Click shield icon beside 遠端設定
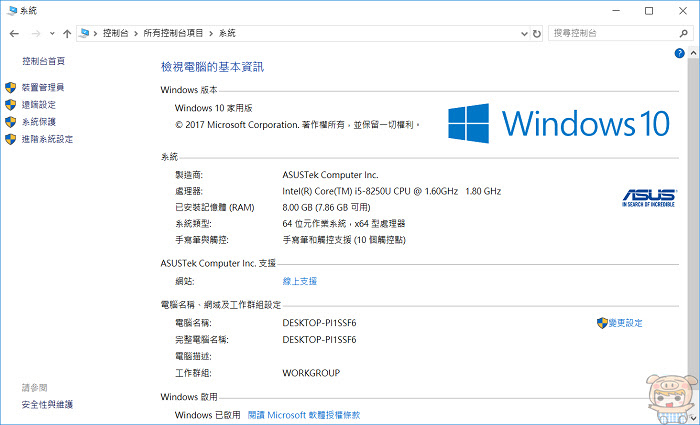The width and height of the screenshot is (700, 425). [11, 104]
